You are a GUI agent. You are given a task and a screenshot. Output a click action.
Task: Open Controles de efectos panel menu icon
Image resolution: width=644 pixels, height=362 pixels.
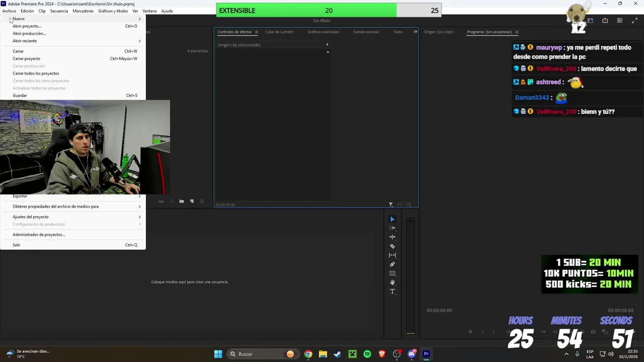[256, 32]
